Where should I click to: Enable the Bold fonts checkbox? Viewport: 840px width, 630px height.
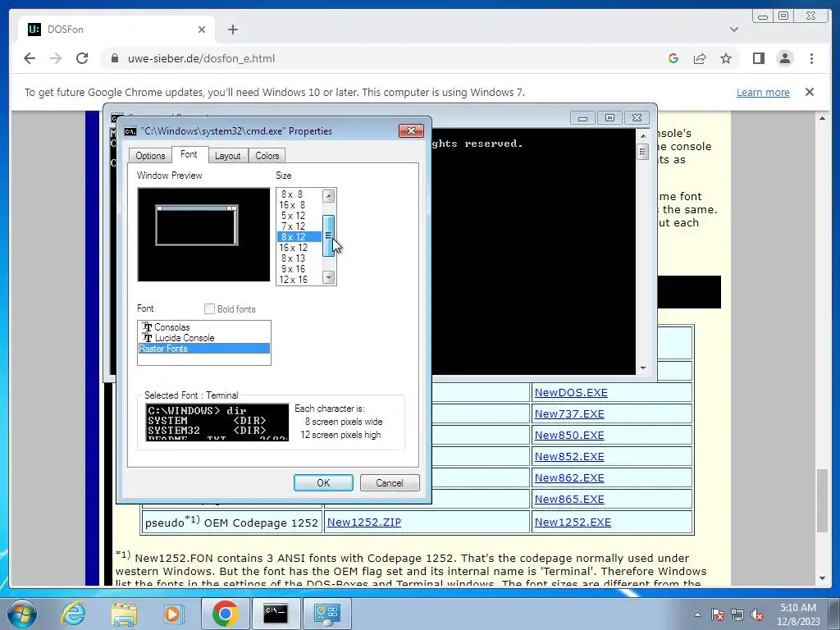tap(209, 309)
